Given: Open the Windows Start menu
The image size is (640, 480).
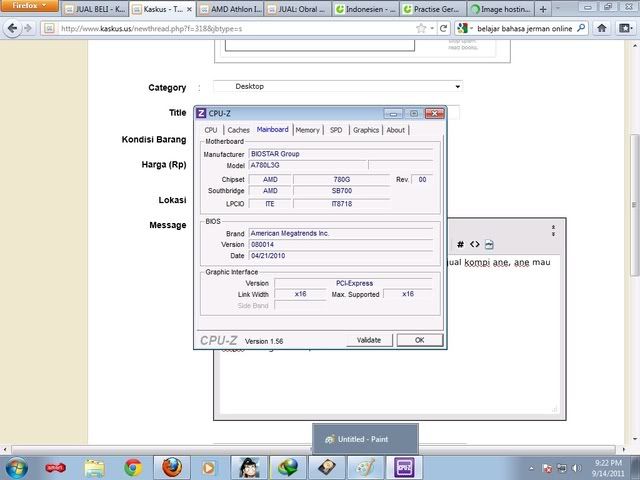Looking at the screenshot, I should click(16, 468).
